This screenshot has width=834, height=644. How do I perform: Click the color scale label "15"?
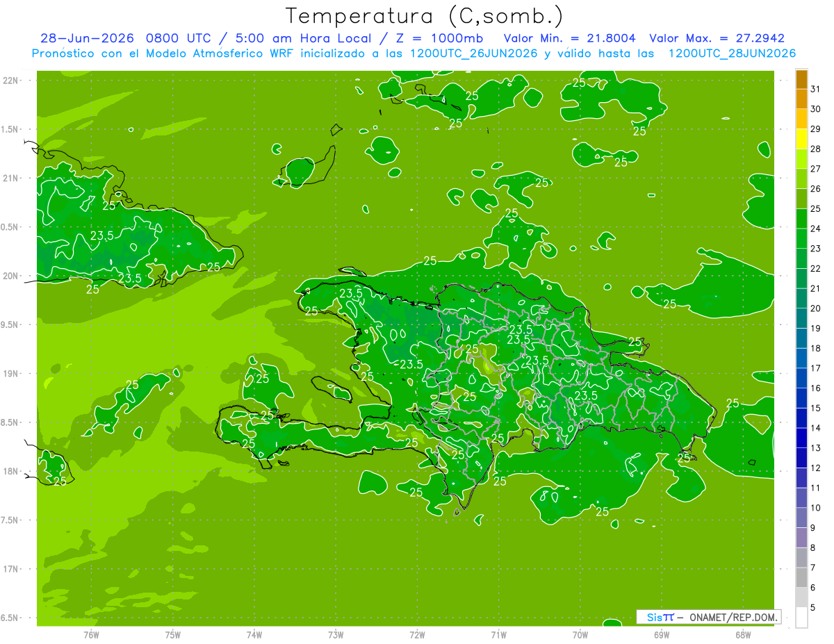(816, 408)
